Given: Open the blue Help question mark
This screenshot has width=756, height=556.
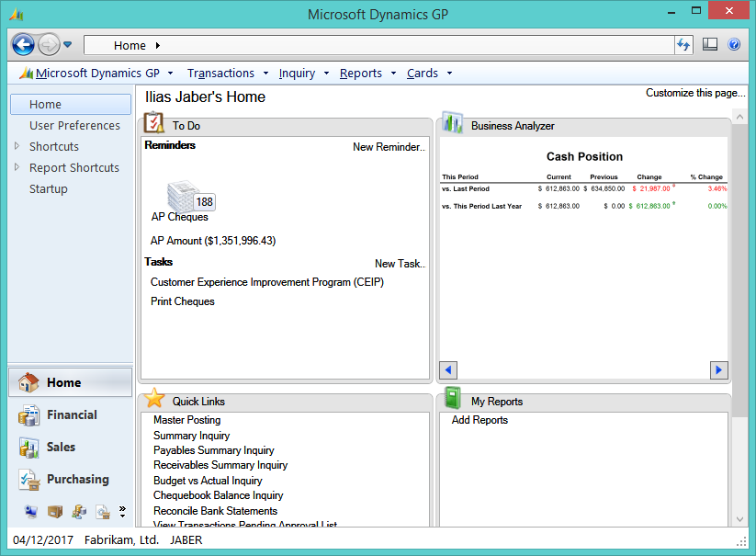Looking at the screenshot, I should pyautogui.click(x=734, y=44).
